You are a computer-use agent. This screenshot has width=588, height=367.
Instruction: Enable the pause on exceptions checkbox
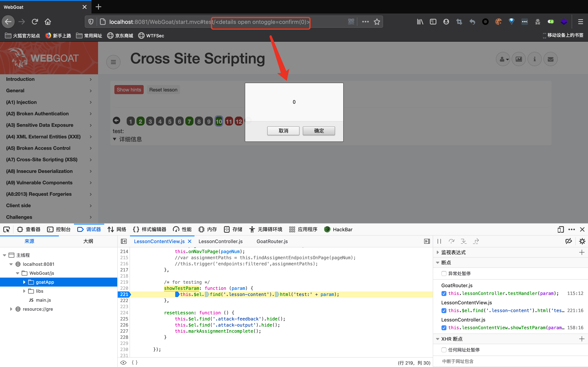click(444, 274)
